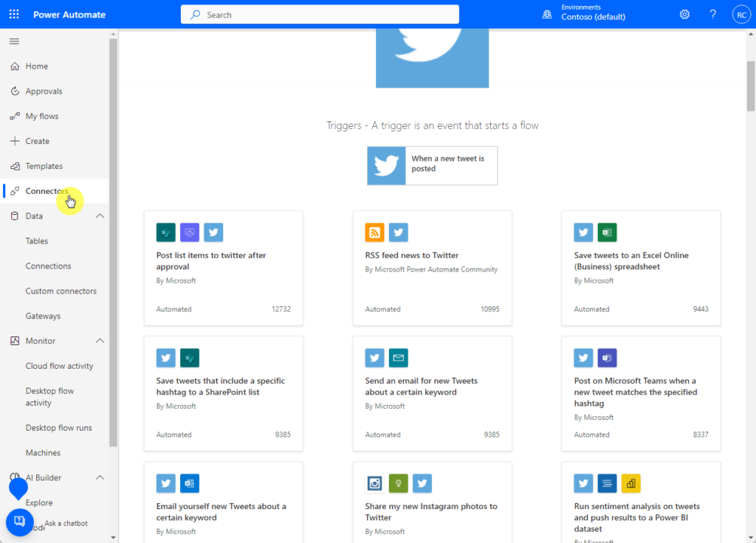Click the Environments globe icon

[547, 15]
